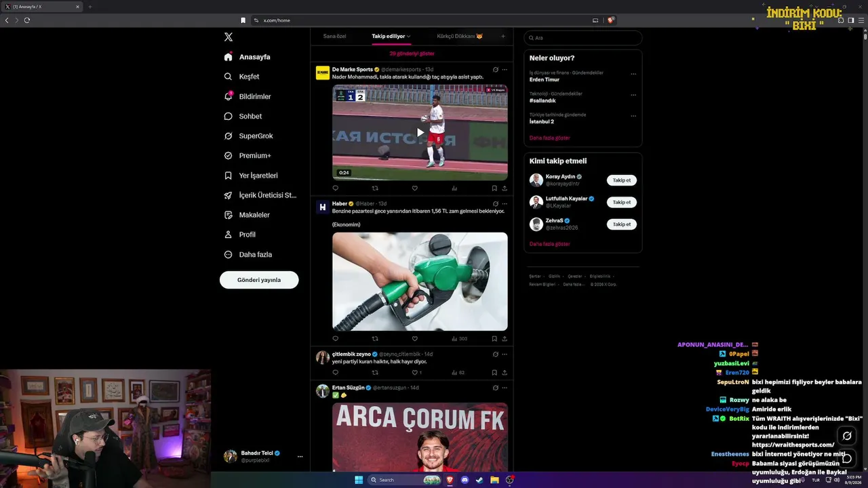Open Bildirimler notifications
Screen dimensions: 868x488
[x=248, y=96]
